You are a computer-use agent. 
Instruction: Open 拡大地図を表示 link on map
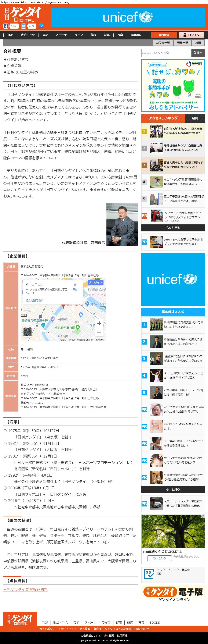click(34, 300)
